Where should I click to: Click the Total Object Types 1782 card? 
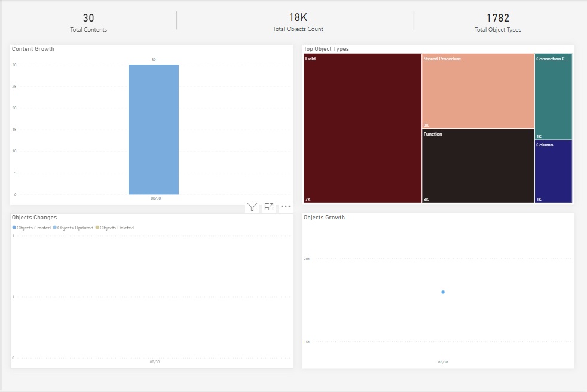497,22
